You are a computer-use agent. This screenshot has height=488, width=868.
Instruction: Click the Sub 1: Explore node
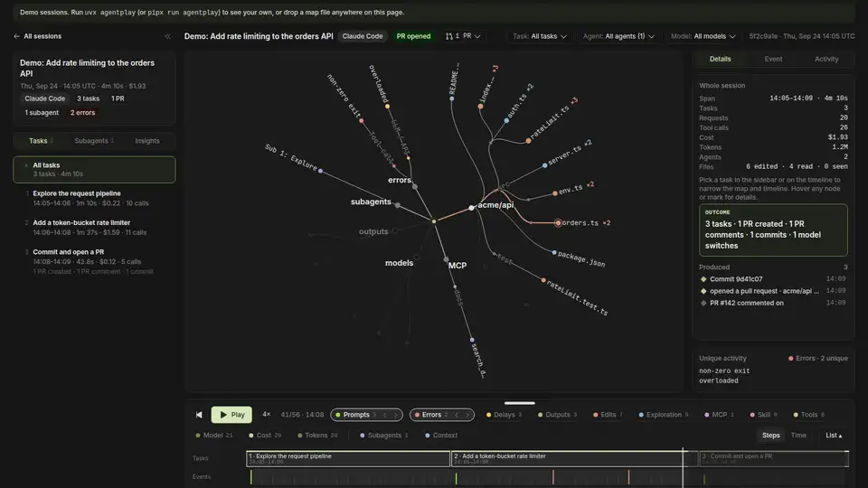click(320, 171)
